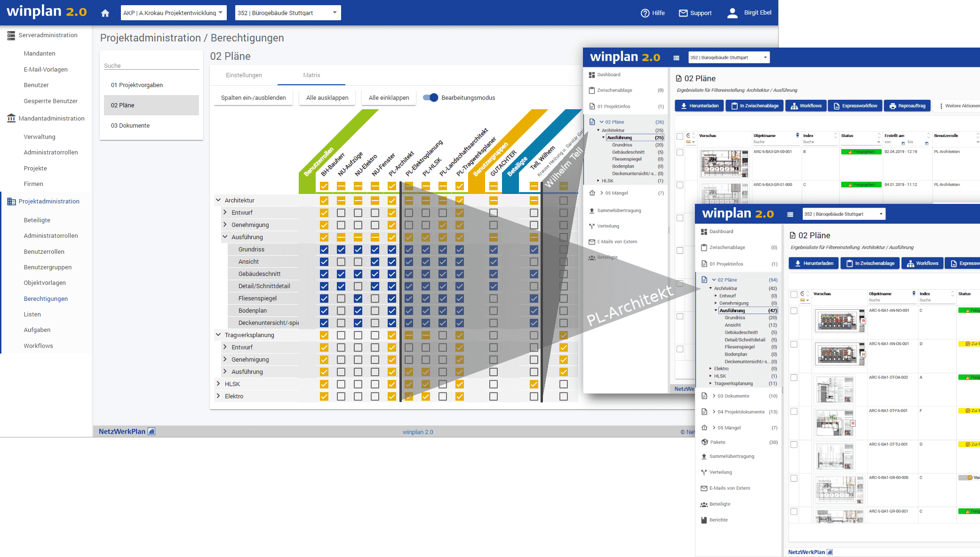
Task: Toggle the Bearbeitungsmodus switch
Action: pos(430,97)
